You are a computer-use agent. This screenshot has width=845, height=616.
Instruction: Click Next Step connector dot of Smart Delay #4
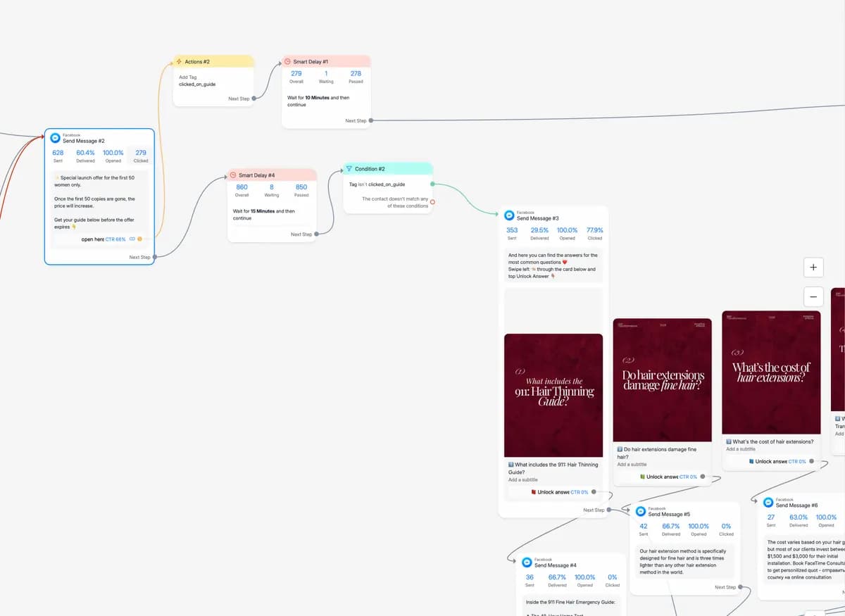317,234
